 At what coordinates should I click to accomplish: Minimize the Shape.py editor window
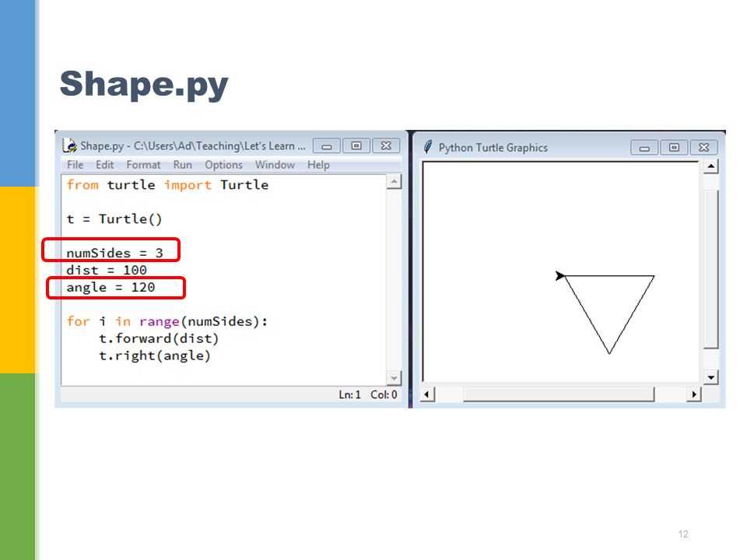point(327,145)
